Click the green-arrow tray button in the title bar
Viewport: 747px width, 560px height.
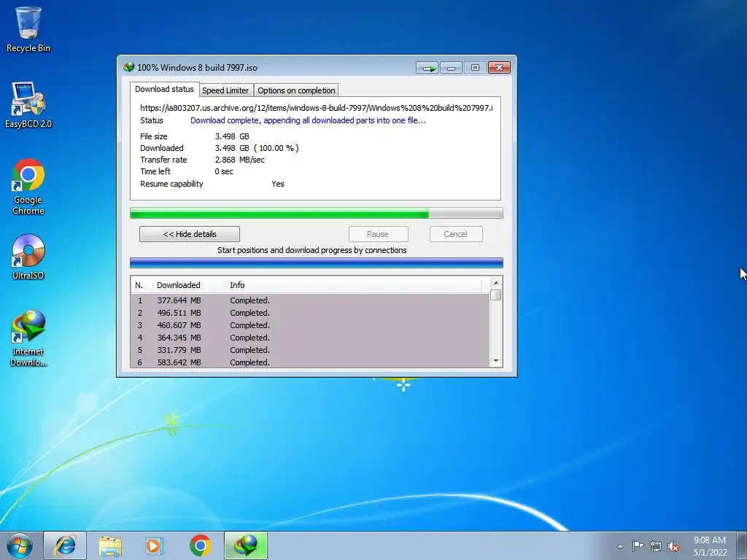[x=427, y=68]
